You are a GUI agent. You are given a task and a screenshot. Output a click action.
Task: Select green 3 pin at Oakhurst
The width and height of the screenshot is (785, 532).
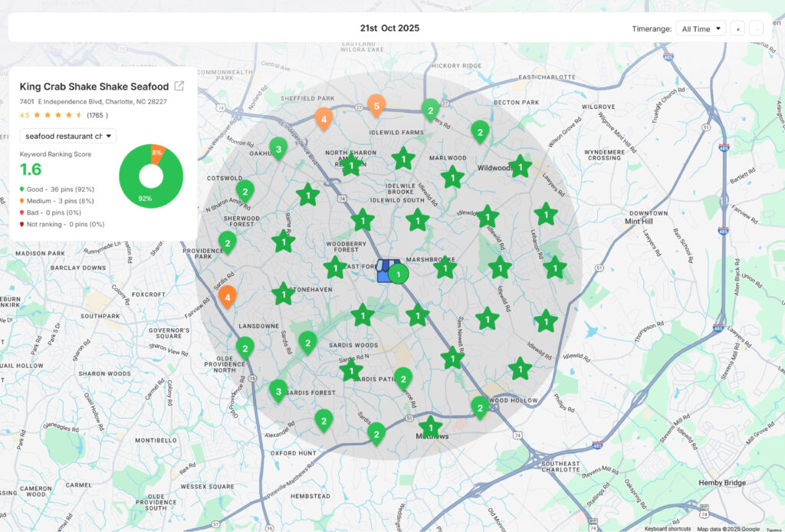tap(278, 149)
